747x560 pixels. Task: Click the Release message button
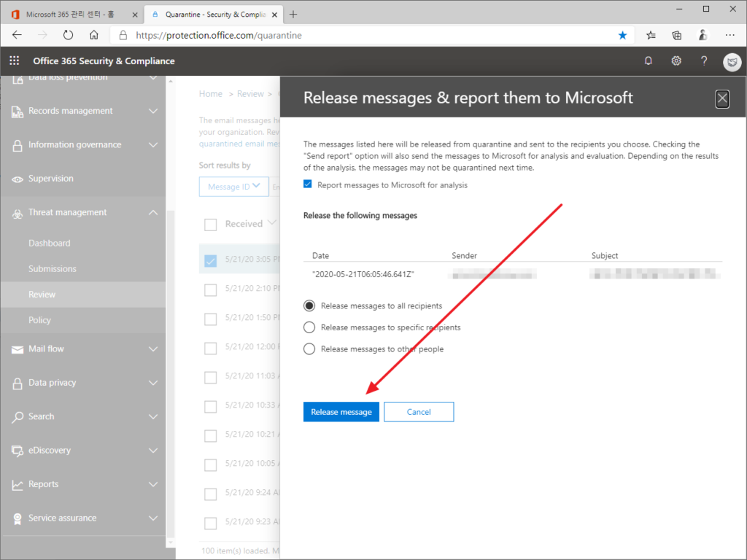pyautogui.click(x=341, y=411)
